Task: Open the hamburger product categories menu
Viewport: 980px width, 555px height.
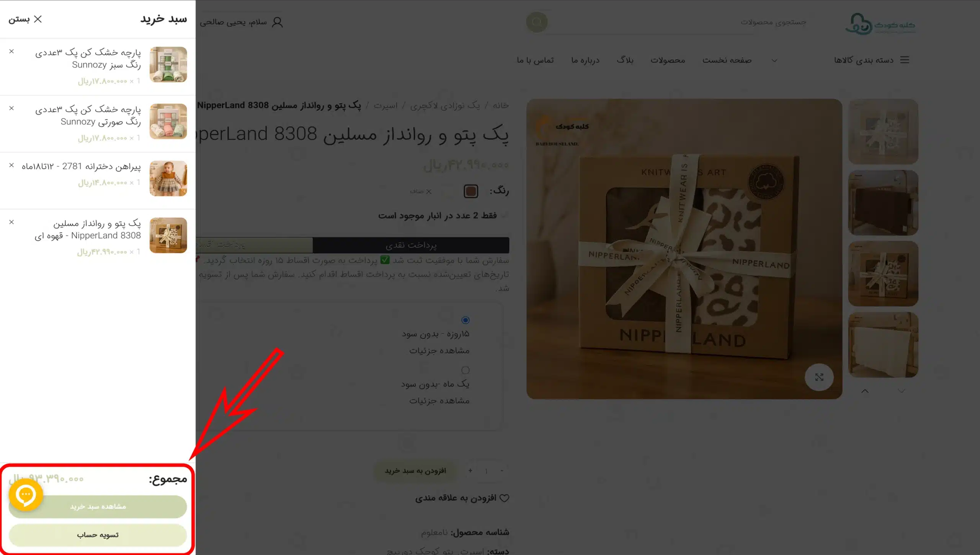Action: tap(905, 60)
